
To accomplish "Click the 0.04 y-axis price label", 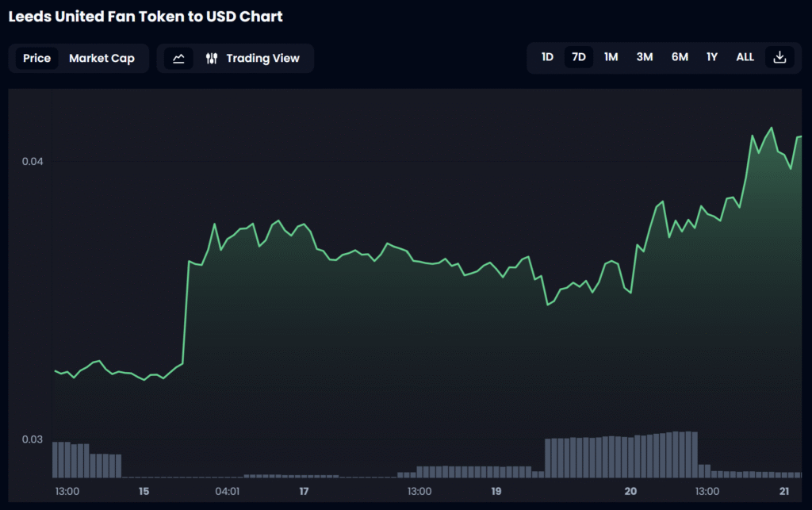I will tap(33, 161).
